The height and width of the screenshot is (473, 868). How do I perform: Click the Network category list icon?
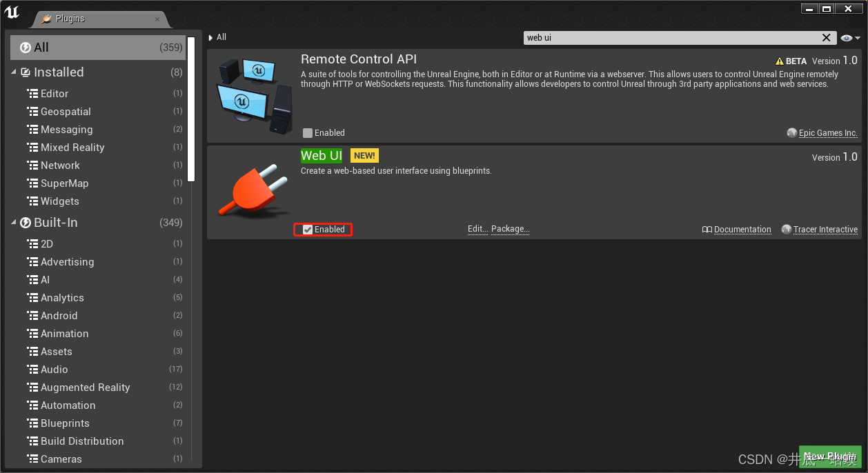pyautogui.click(x=32, y=165)
